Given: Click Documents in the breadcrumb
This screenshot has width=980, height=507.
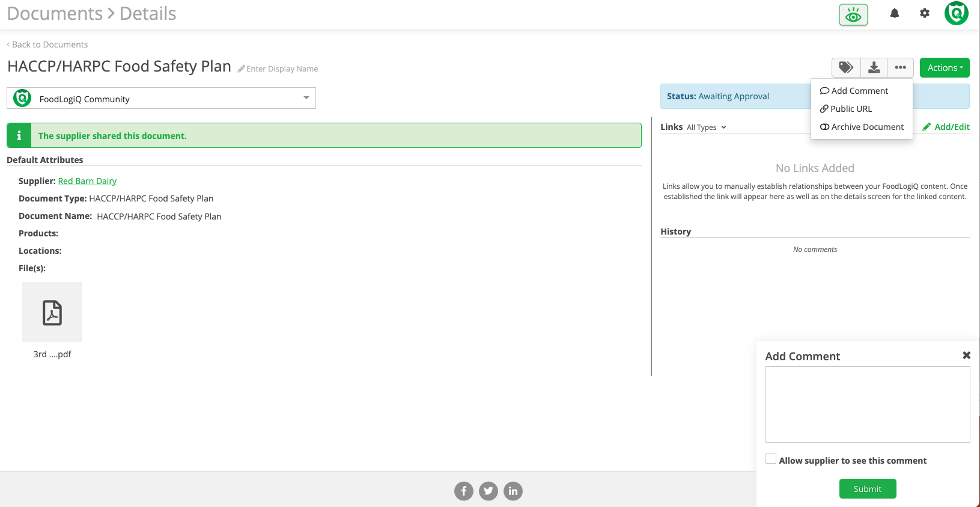Looking at the screenshot, I should [55, 13].
